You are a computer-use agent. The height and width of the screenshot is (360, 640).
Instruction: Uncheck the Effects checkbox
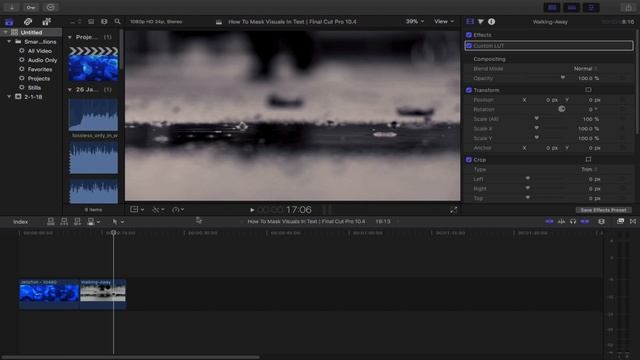(x=469, y=35)
